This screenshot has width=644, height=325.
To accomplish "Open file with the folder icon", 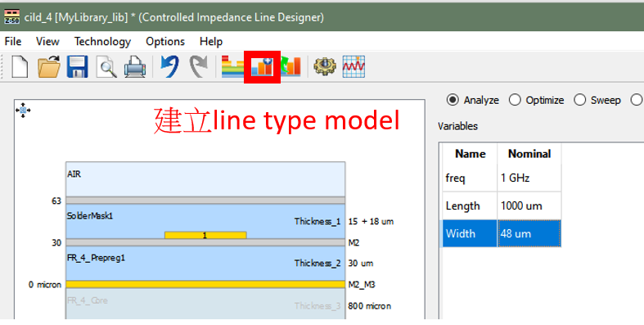I will [x=49, y=66].
